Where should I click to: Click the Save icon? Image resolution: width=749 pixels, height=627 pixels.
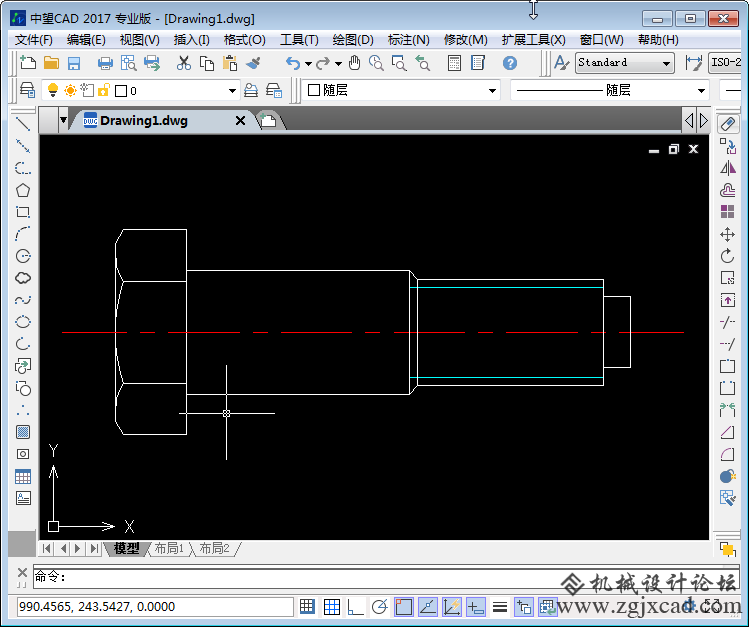74,63
